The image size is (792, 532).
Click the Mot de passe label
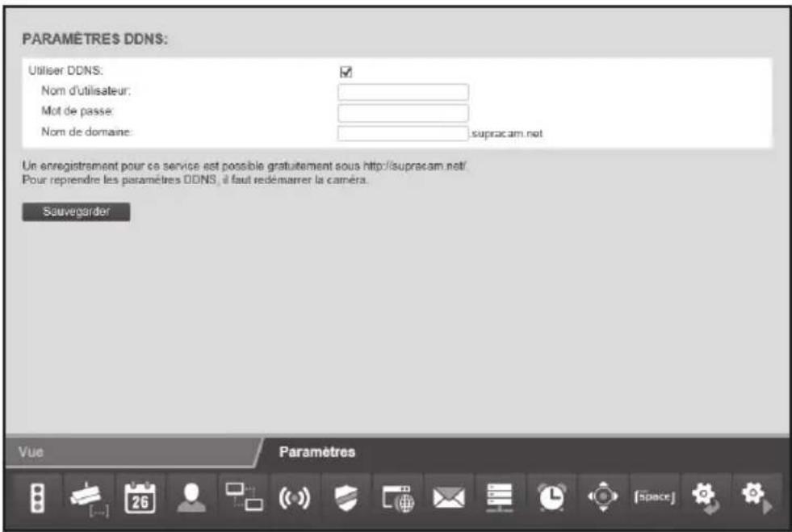click(78, 111)
